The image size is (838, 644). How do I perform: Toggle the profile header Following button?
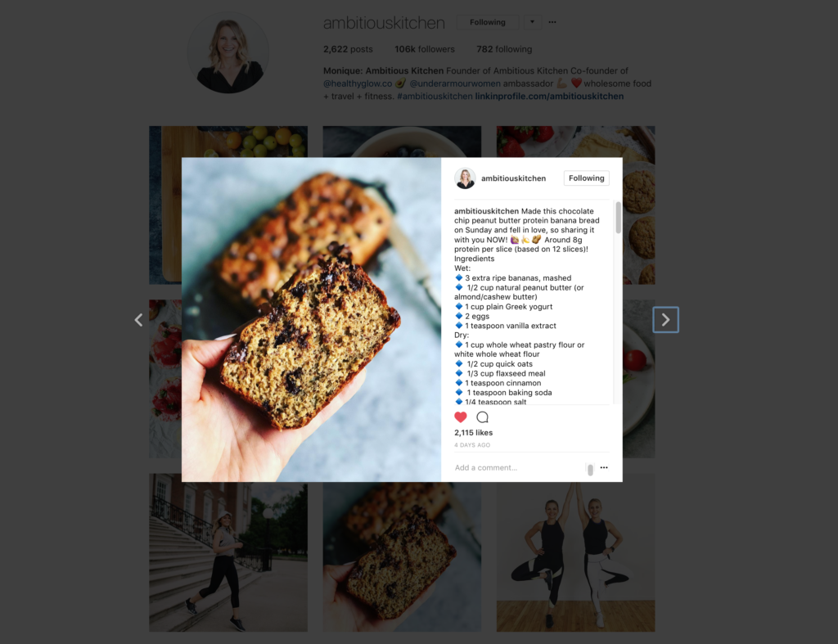pos(488,22)
